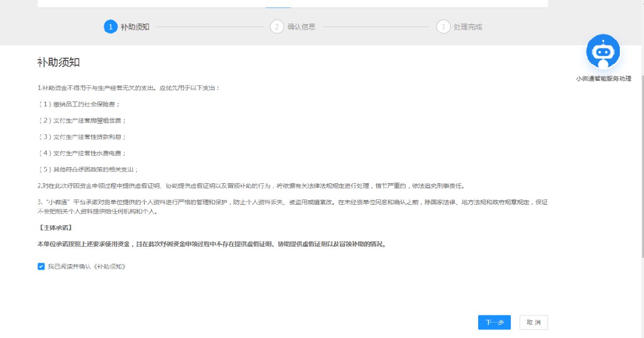The image size is (644, 338).
Task: Click the 支付生产经营性水费电费 list item
Action: pos(82,153)
